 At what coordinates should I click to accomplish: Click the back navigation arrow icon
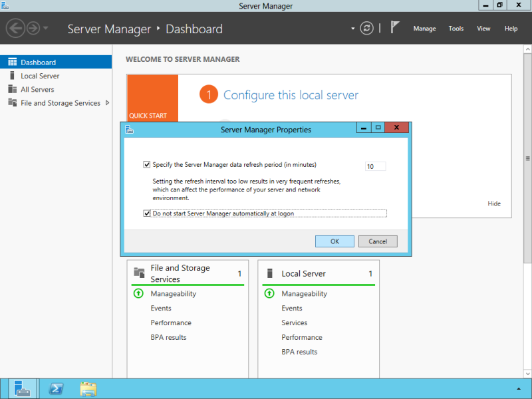[15, 28]
